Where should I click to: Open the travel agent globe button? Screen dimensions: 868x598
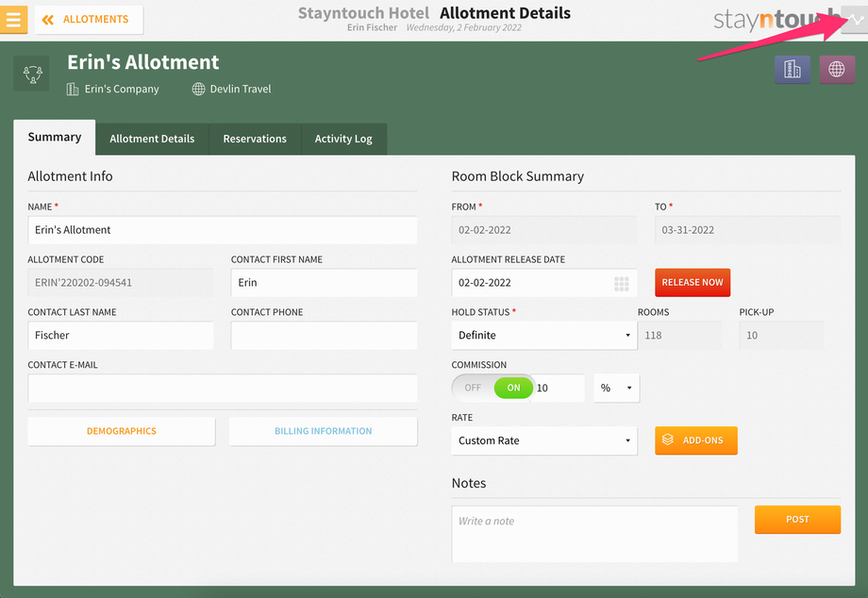pyautogui.click(x=837, y=69)
